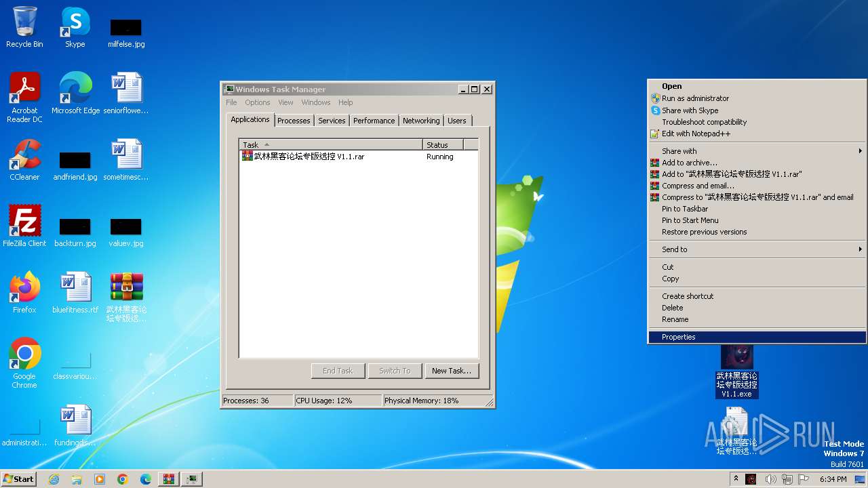
Task: Launch FileZilla Client desktop shortcut
Action: tap(24, 226)
